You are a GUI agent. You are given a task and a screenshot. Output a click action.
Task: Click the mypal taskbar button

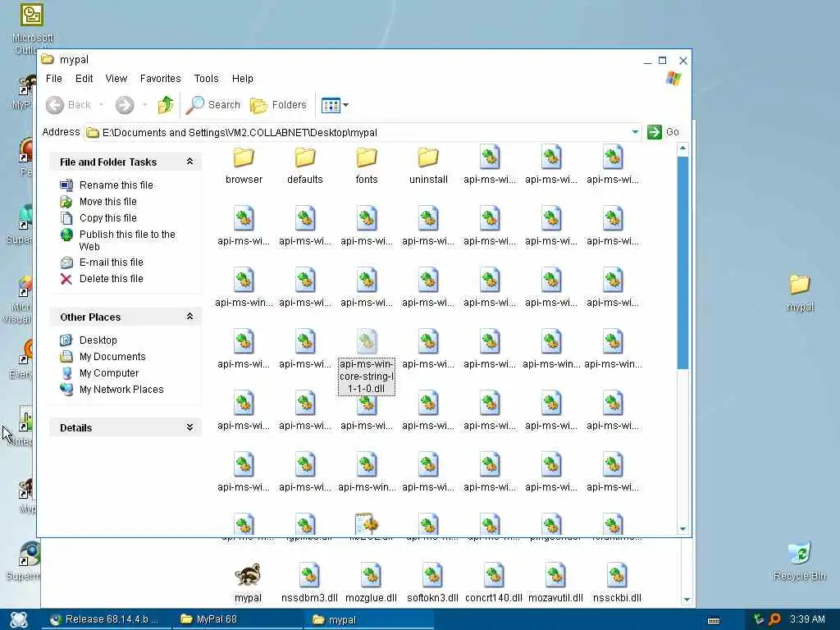point(368,619)
